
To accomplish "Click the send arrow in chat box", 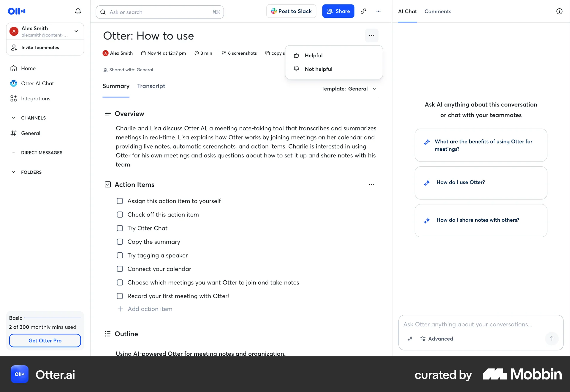I will 552,339.
